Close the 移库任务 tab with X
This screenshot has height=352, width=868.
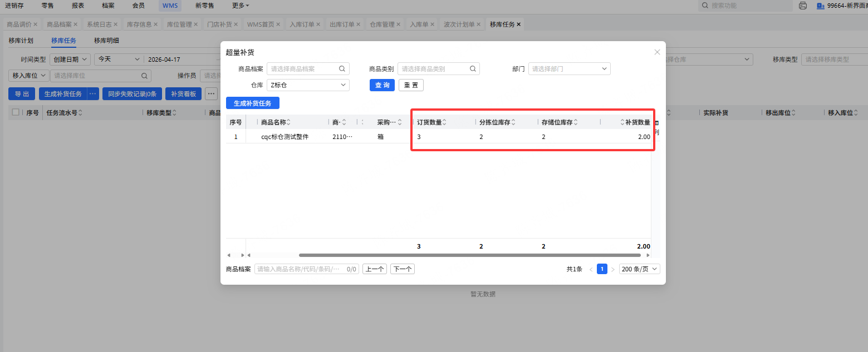click(x=519, y=24)
